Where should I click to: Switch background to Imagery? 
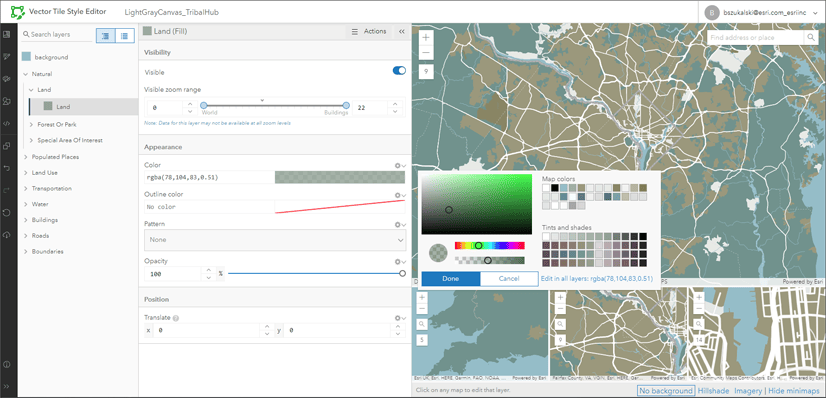click(x=748, y=391)
